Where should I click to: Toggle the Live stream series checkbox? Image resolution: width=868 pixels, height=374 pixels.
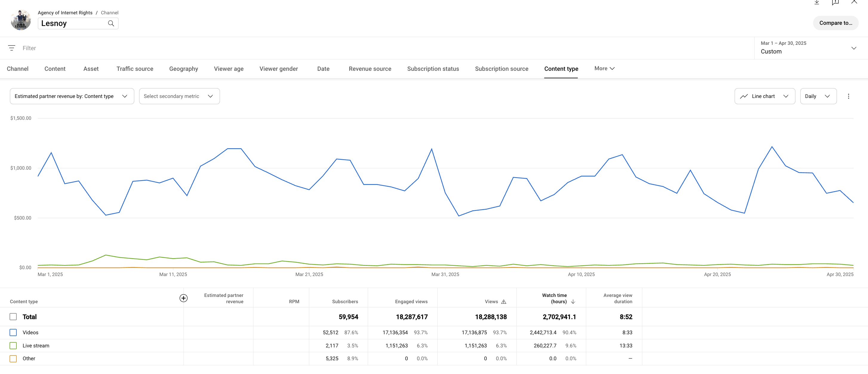[x=13, y=346]
